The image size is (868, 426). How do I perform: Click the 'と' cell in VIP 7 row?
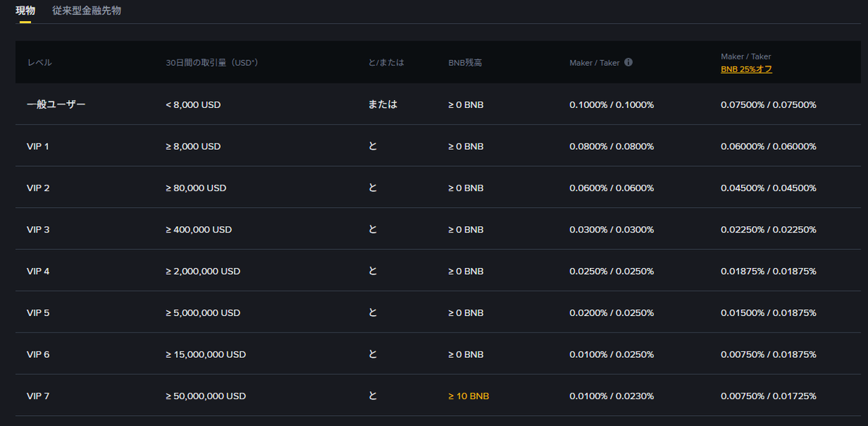click(373, 396)
